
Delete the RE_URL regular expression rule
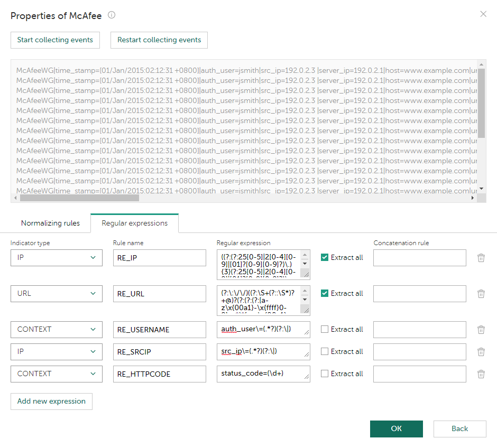pyautogui.click(x=481, y=294)
